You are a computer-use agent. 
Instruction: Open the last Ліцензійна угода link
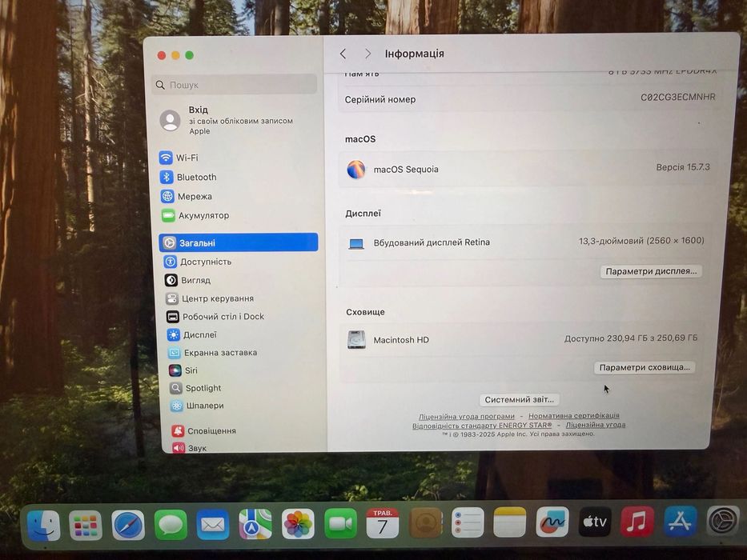pos(596,424)
